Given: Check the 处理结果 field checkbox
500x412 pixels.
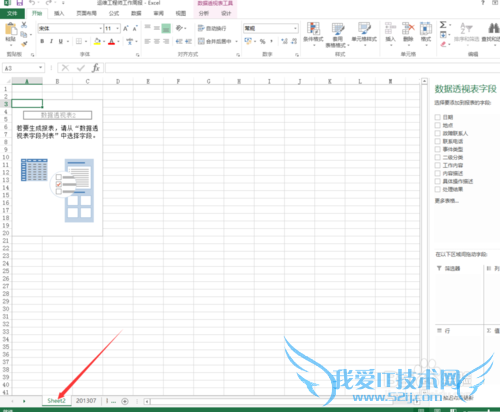Looking at the screenshot, I should 438,189.
